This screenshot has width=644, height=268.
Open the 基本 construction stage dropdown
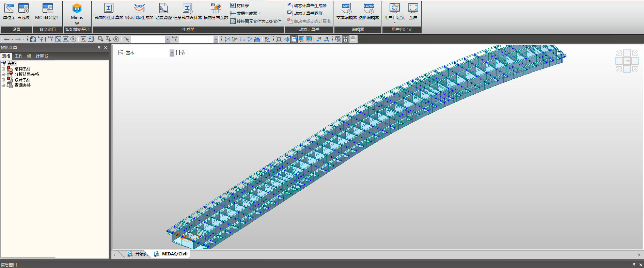[172, 53]
